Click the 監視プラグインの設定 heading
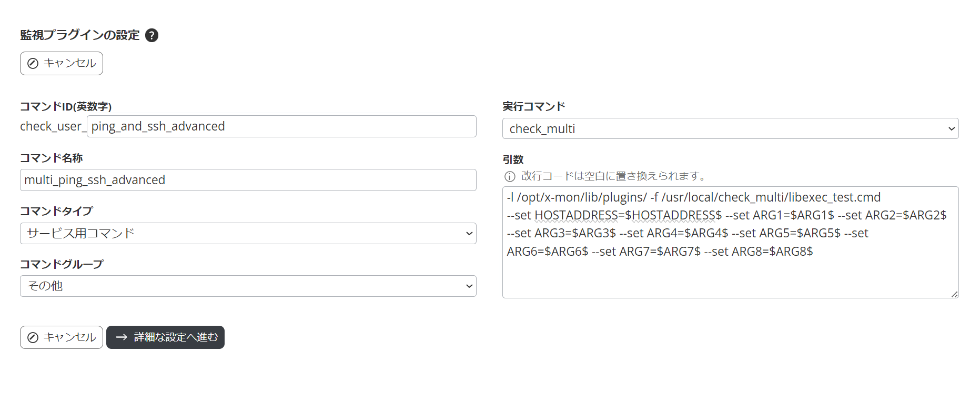This screenshot has height=401, width=980. click(x=80, y=35)
